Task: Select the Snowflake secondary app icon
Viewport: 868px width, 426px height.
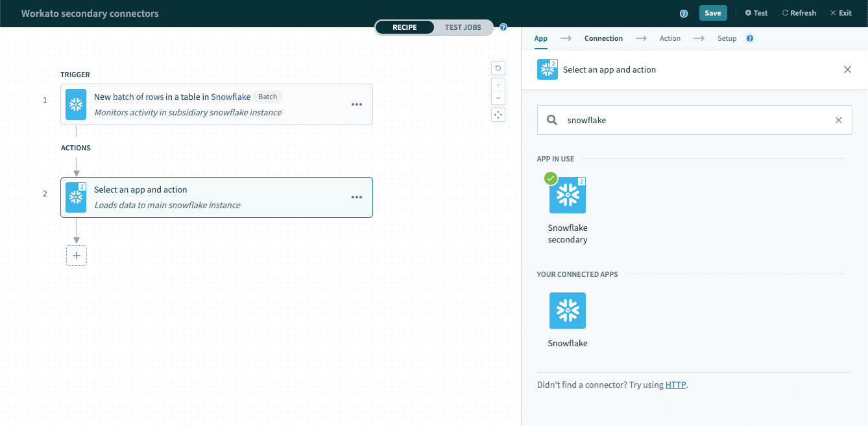Action: pyautogui.click(x=568, y=195)
